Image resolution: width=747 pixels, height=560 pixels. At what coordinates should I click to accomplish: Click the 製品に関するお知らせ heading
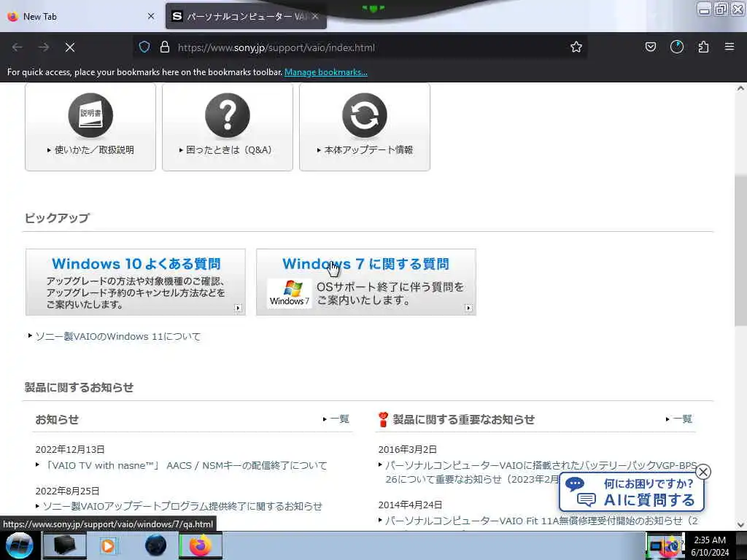(79, 387)
